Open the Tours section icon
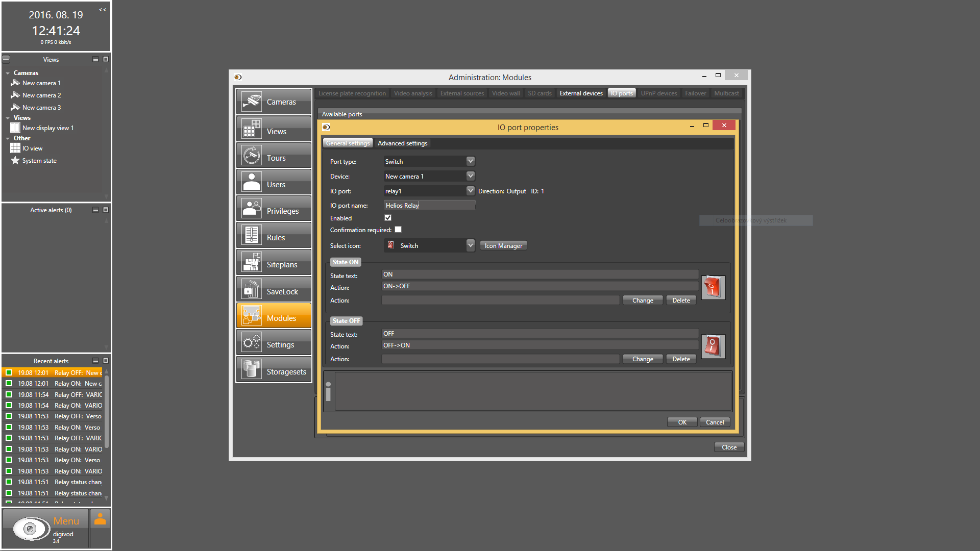980x551 pixels. 252,156
